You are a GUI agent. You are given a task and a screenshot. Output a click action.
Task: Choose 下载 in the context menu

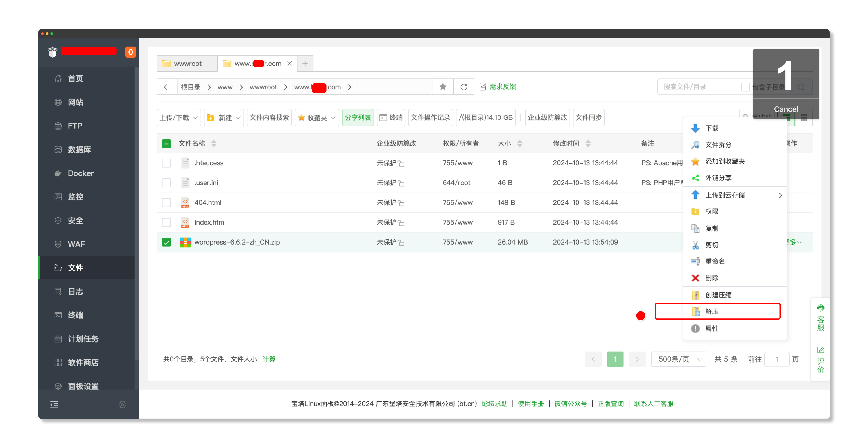[x=734, y=128]
